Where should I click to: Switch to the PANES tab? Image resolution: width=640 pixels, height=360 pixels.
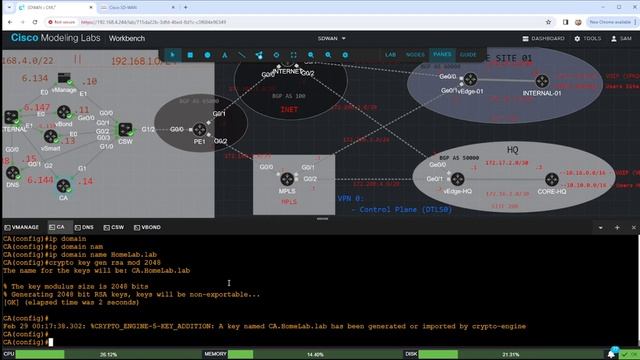click(442, 54)
